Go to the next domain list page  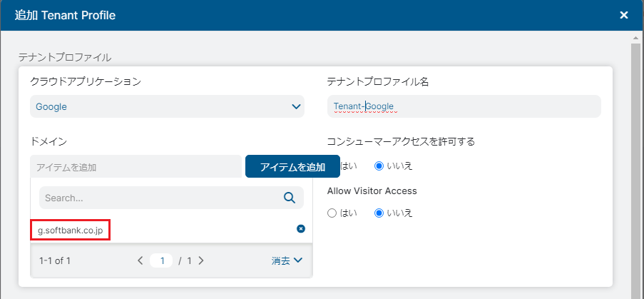tap(201, 260)
